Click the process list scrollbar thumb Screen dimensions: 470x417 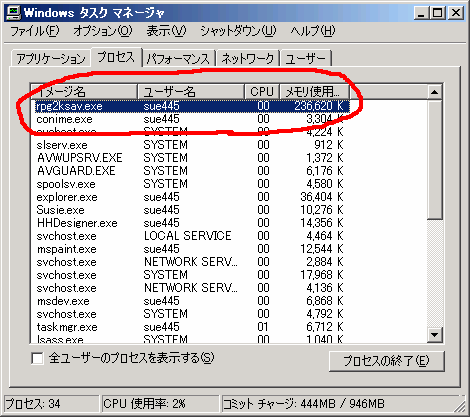434,159
